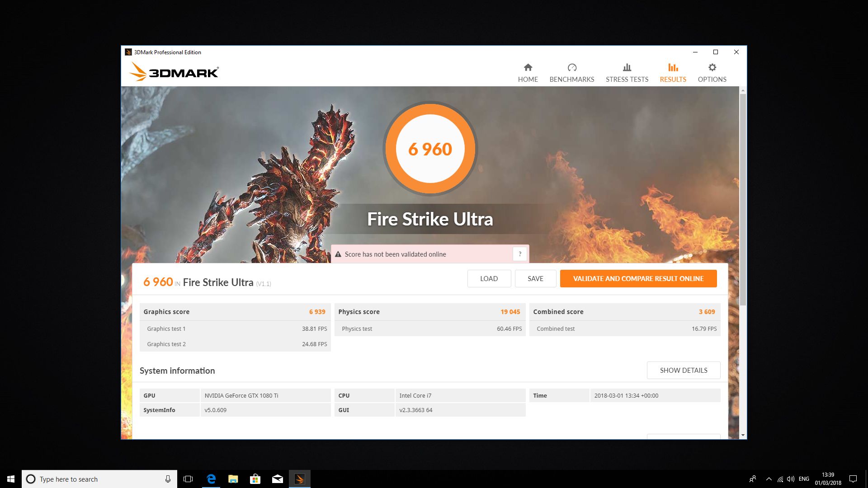Viewport: 868px width, 488px height.
Task: Open the notification action center
Action: (853, 479)
